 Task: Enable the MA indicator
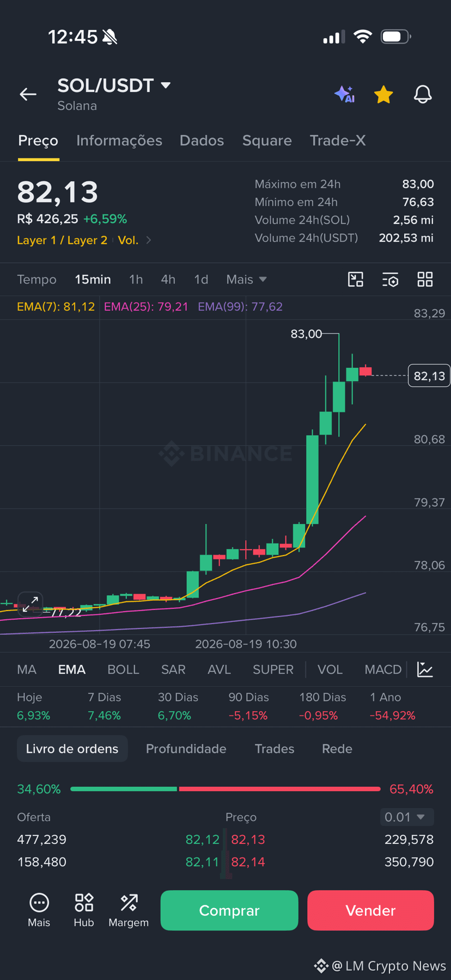[27, 669]
